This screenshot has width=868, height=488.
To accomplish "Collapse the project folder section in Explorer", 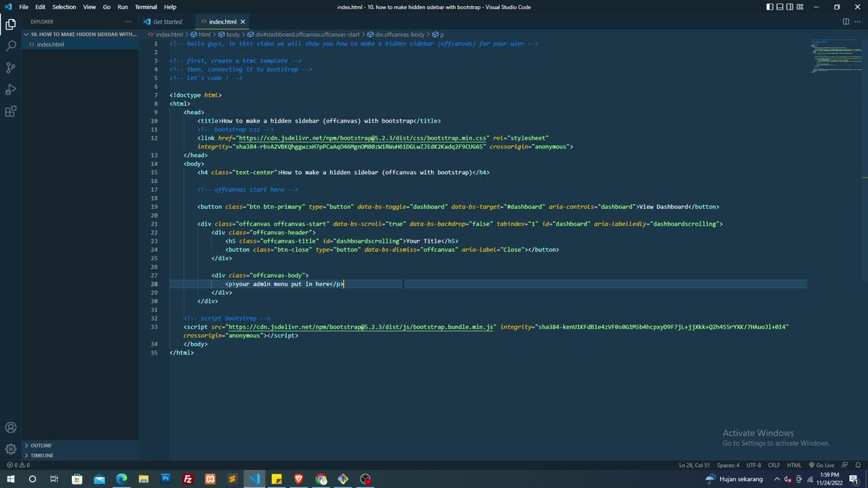I will click(x=81, y=34).
